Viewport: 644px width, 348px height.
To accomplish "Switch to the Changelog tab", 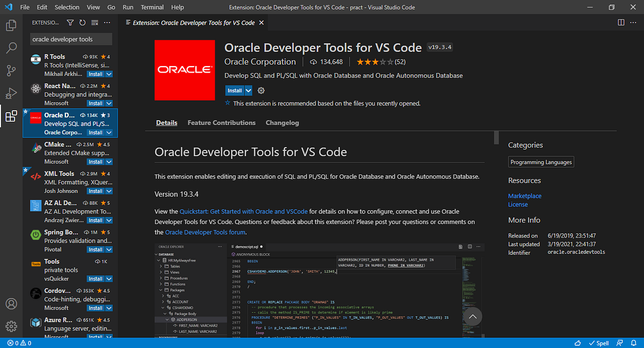I will click(x=282, y=122).
